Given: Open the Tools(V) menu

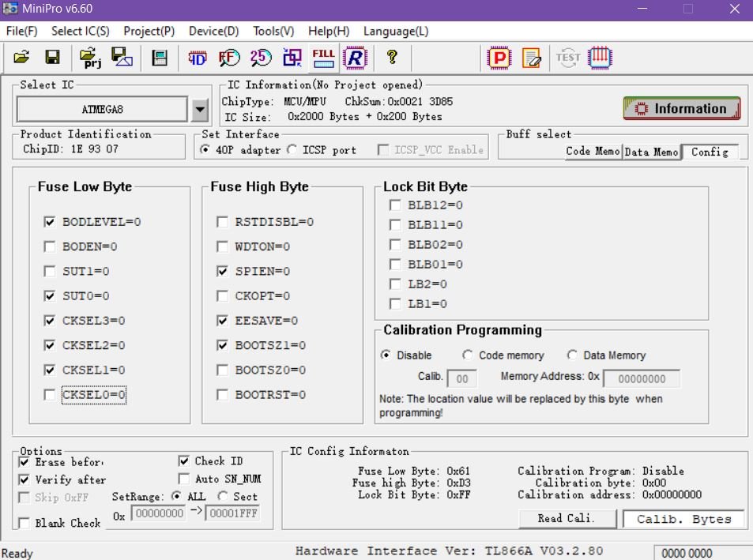Looking at the screenshot, I should (x=273, y=31).
